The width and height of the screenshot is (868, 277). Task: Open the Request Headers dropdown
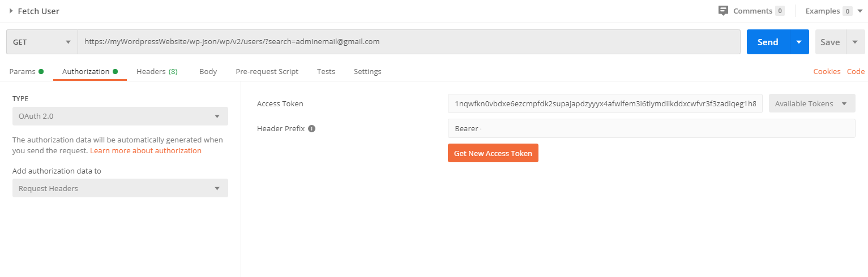[x=120, y=188]
